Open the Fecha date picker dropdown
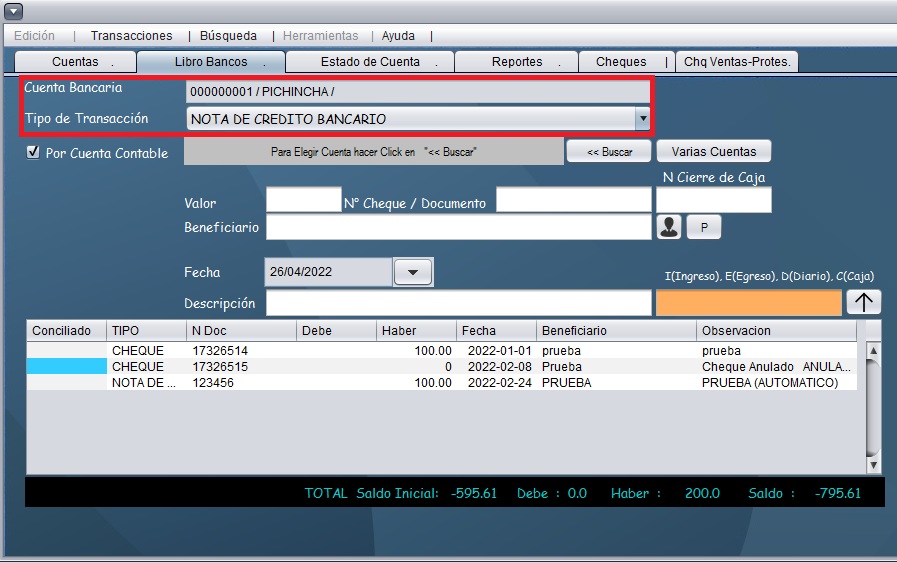Image resolution: width=897 pixels, height=563 pixels. (414, 272)
